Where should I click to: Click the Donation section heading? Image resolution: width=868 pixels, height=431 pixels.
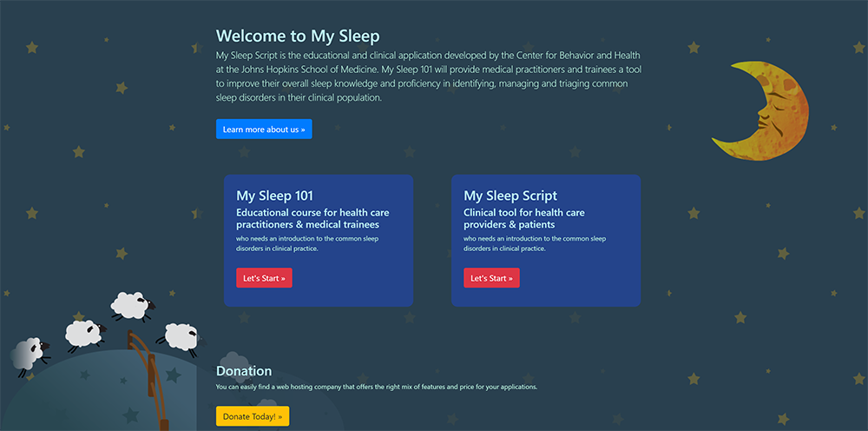244,371
